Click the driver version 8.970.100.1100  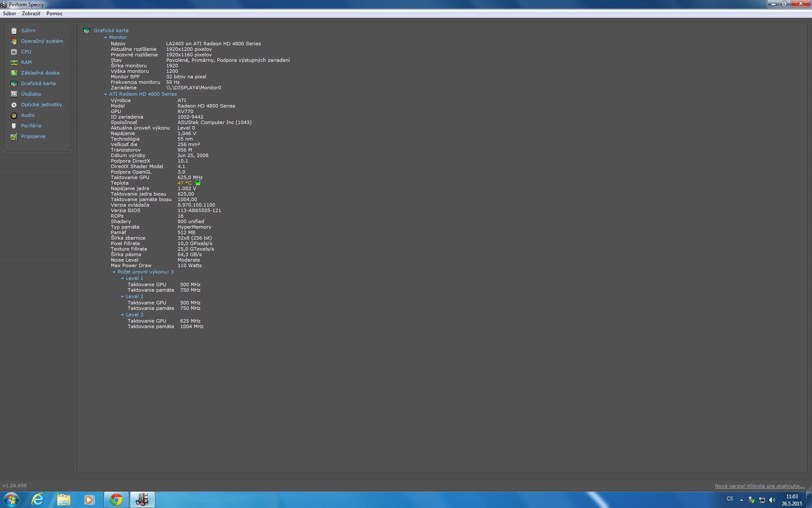point(196,205)
